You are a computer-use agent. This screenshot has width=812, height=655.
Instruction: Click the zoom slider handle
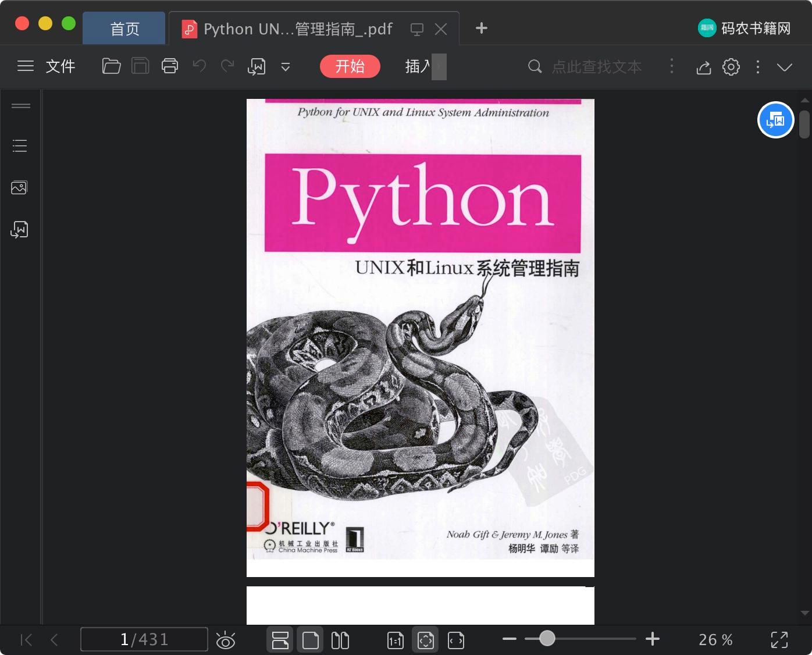(x=547, y=638)
